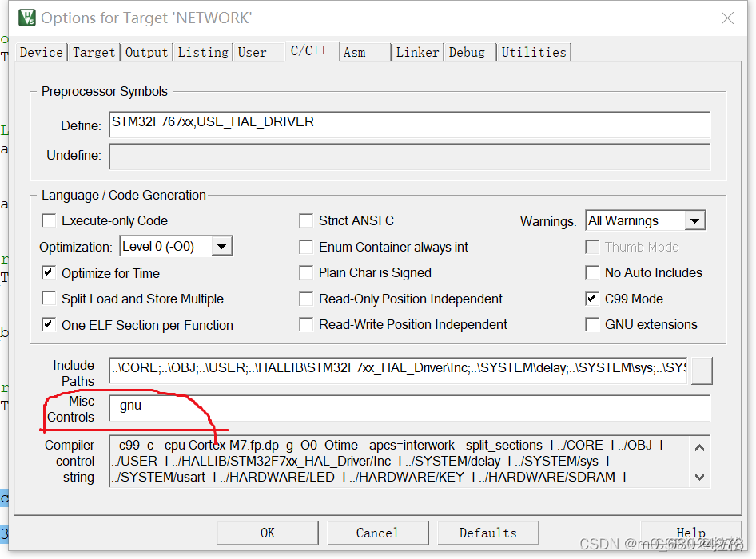Screen dimensions: 756x559
Task: Toggle the No Auto Includes checkbox
Action: click(592, 273)
